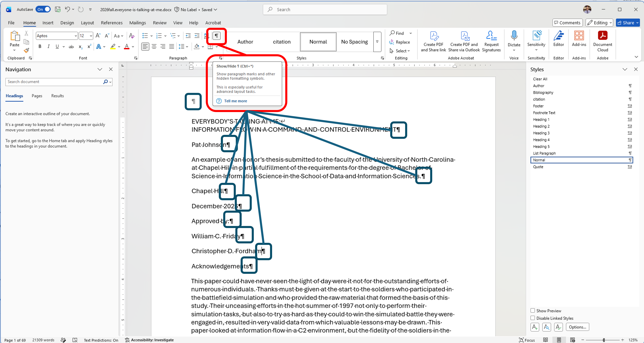The image size is (644, 343).
Task: Open the Editing mode dropdown
Action: (599, 23)
